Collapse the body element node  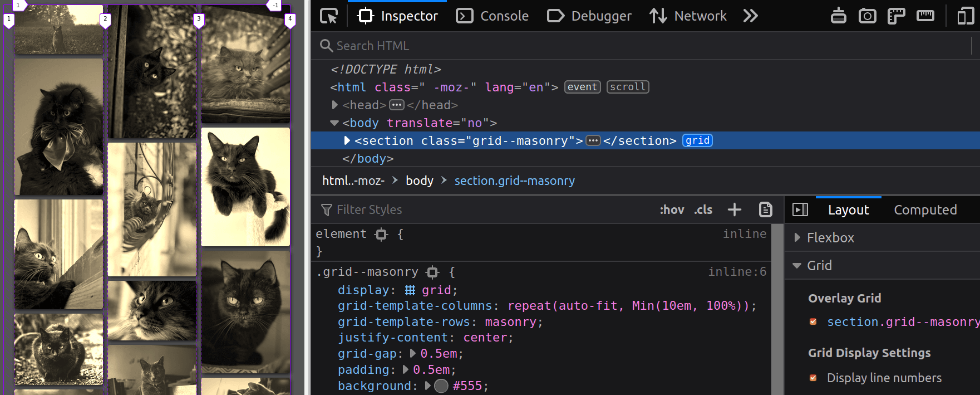(334, 123)
